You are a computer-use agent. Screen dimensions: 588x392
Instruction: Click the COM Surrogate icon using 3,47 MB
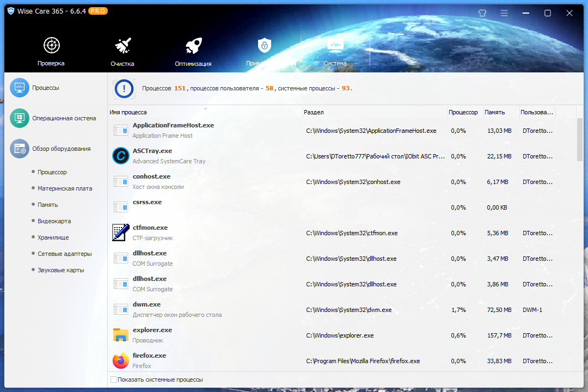click(121, 259)
